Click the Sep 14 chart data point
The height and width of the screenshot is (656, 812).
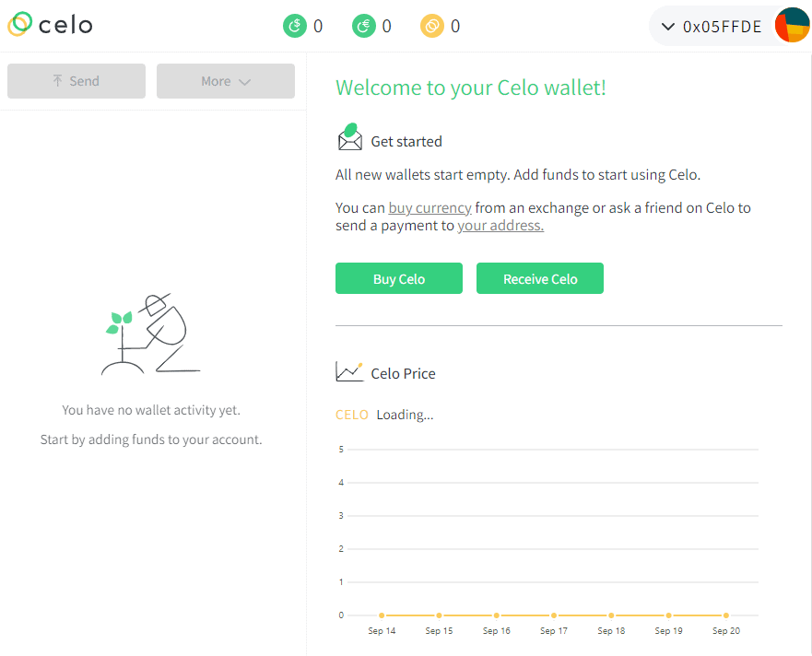click(382, 615)
